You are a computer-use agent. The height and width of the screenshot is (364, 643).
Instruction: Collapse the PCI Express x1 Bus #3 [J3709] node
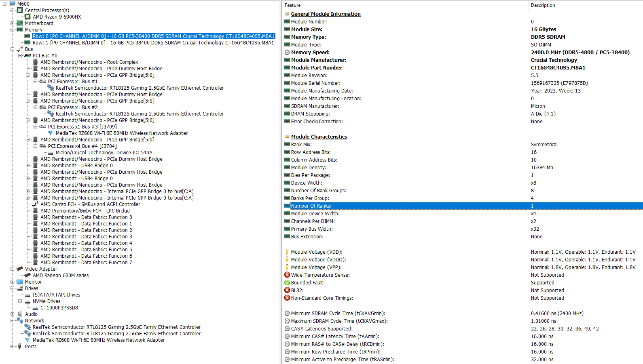pyautogui.click(x=36, y=126)
